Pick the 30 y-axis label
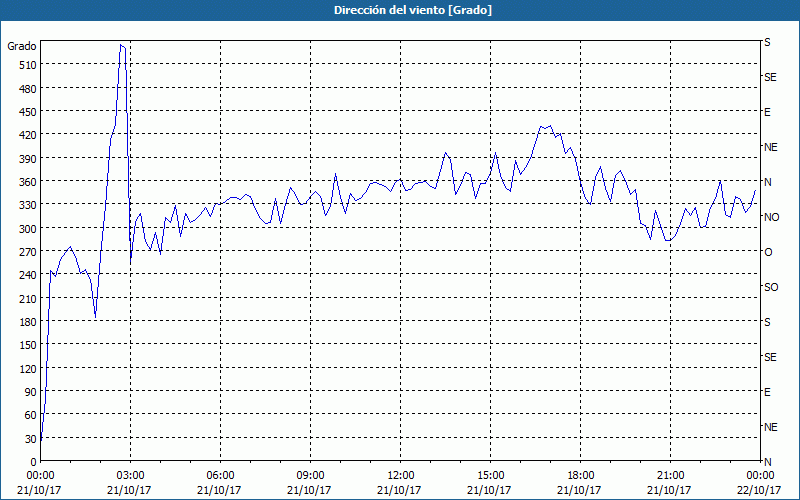Image resolution: width=800 pixels, height=500 pixels. pos(31,439)
